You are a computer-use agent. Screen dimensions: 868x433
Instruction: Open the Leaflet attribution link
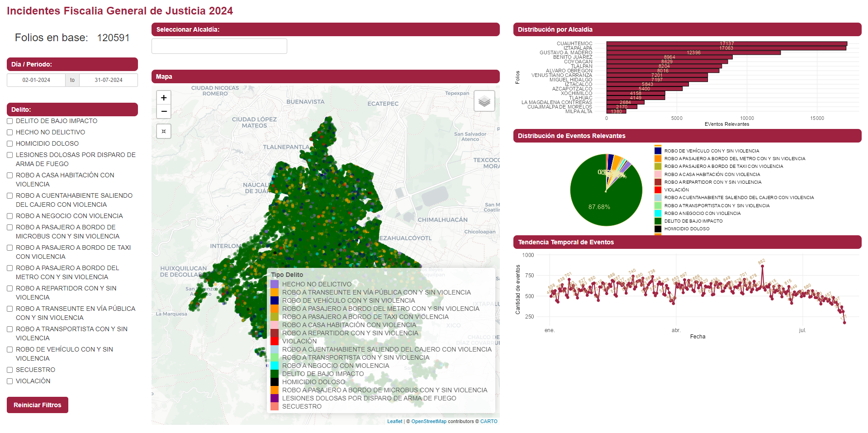point(394,421)
